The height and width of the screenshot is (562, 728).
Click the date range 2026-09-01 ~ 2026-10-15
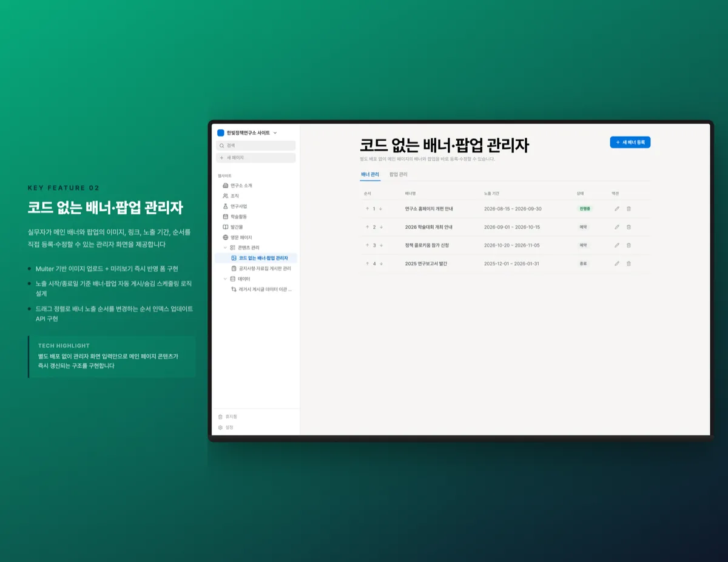coord(512,227)
